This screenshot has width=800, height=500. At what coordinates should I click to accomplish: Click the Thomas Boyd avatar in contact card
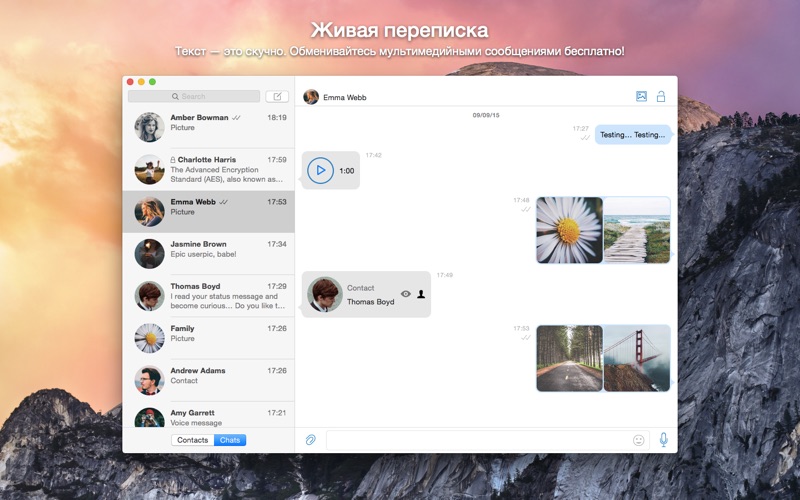pyautogui.click(x=324, y=294)
